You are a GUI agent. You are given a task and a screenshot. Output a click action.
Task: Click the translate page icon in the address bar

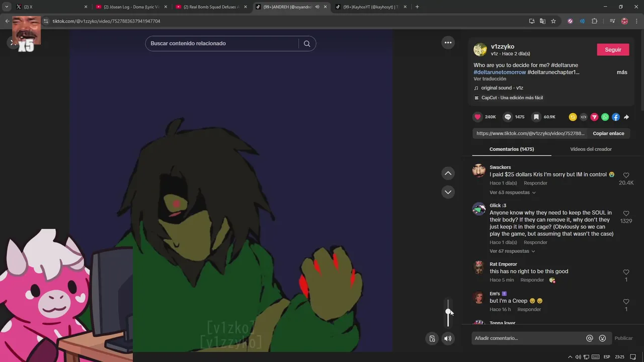(542, 21)
